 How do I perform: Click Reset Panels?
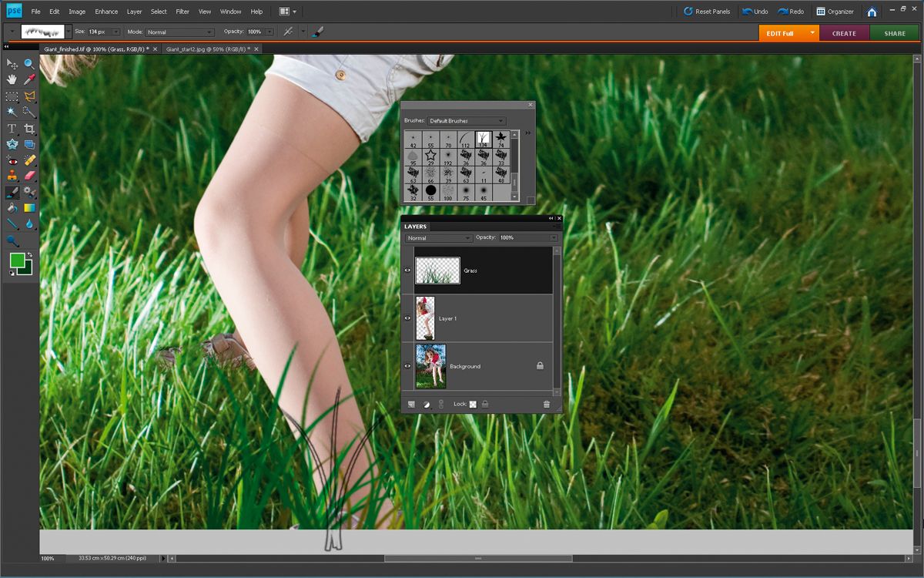[x=707, y=12]
